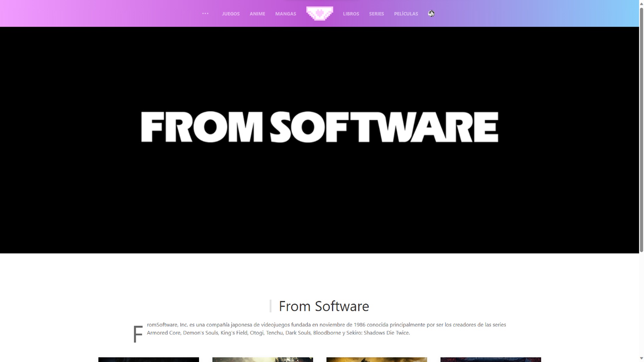The image size is (644, 362).
Task: Open the user avatar profile icon
Action: [431, 14]
